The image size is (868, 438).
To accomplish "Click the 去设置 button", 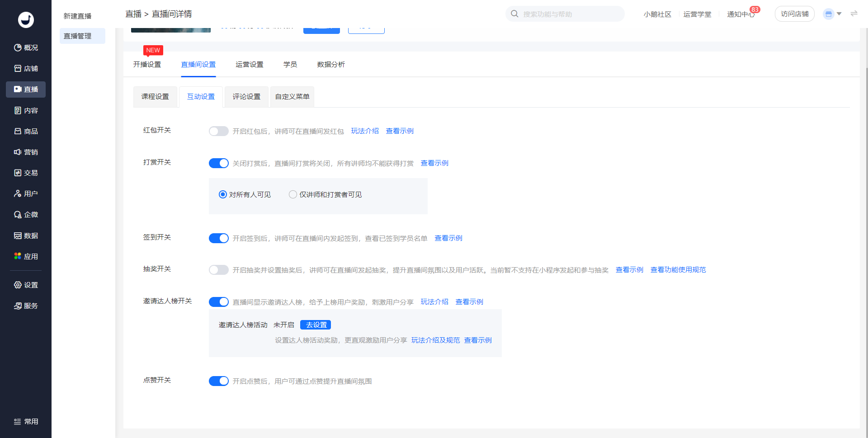I will (316, 325).
